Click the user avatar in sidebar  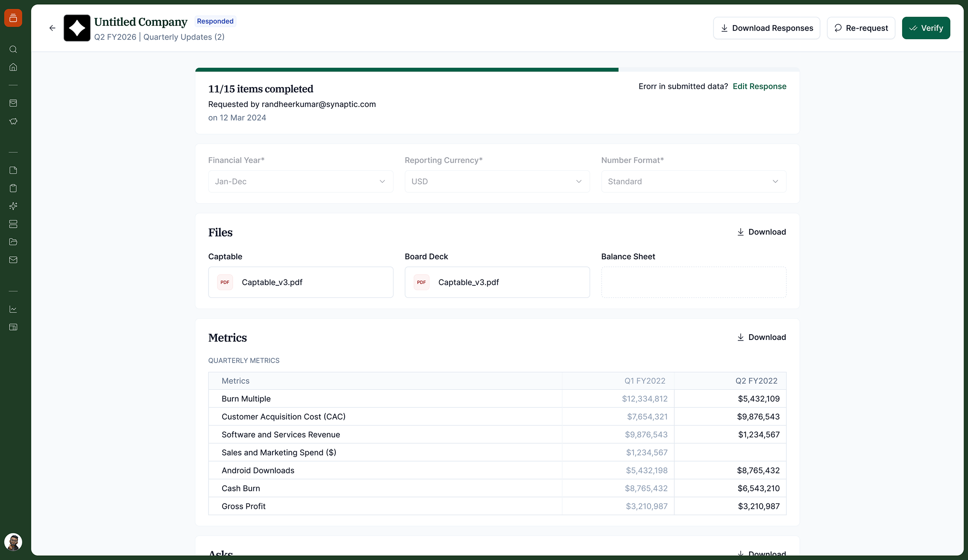[13, 542]
